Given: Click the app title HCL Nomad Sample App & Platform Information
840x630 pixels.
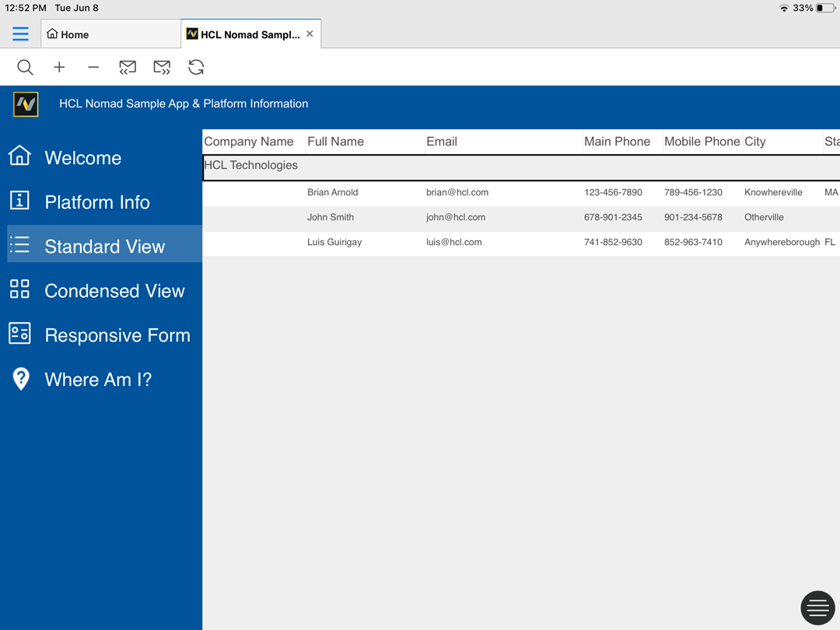Looking at the screenshot, I should tap(184, 104).
